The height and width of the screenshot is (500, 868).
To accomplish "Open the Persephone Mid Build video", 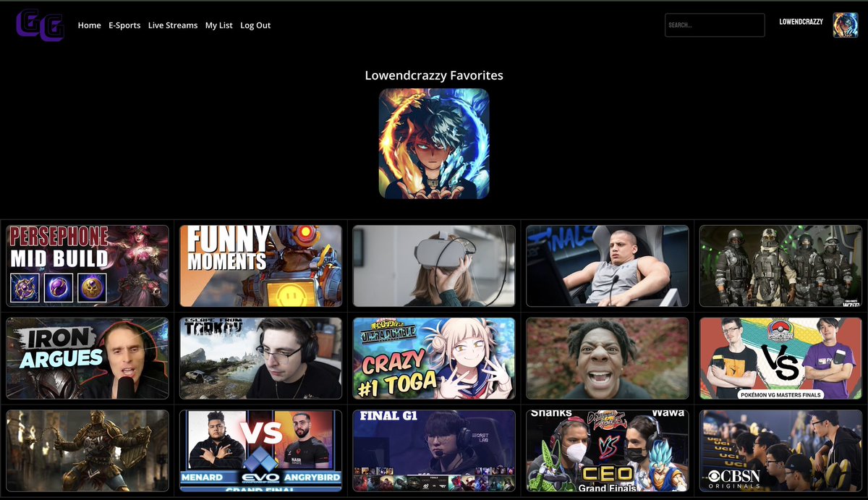I will coord(88,266).
